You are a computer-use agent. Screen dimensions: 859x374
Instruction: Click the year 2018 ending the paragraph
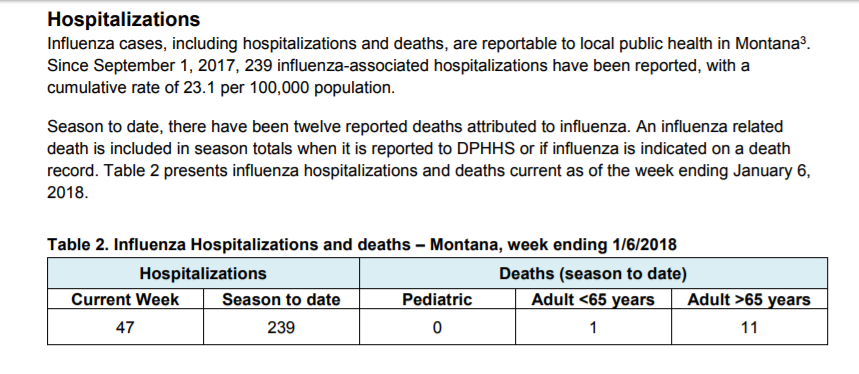tap(66, 193)
